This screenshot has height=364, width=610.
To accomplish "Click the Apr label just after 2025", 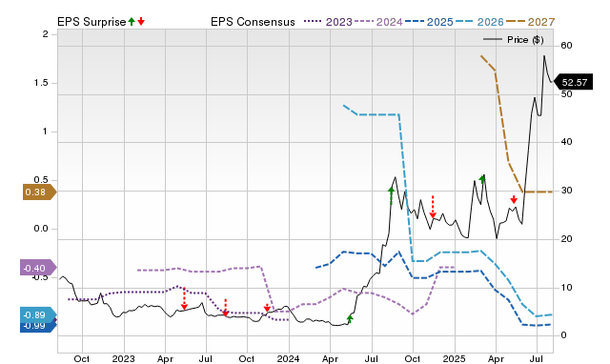I will [496, 358].
